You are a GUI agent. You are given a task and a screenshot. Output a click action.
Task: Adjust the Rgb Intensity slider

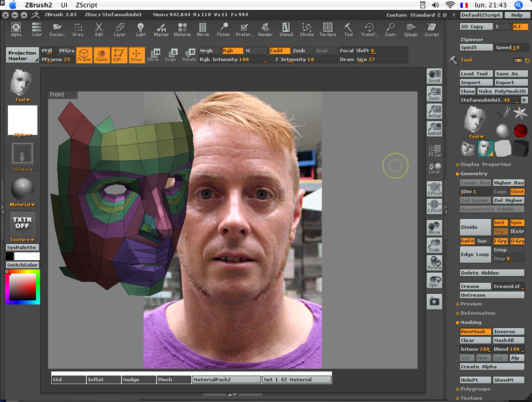233,60
